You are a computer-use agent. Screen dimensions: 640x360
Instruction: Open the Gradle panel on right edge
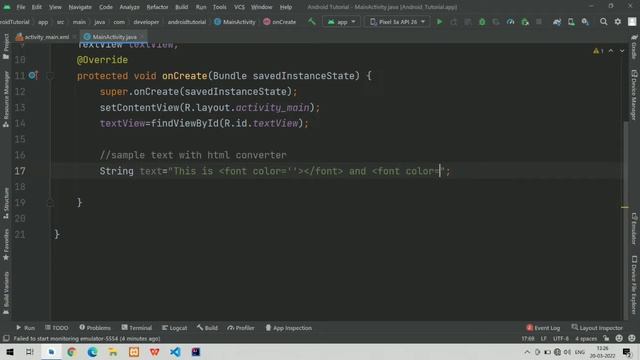[x=634, y=47]
